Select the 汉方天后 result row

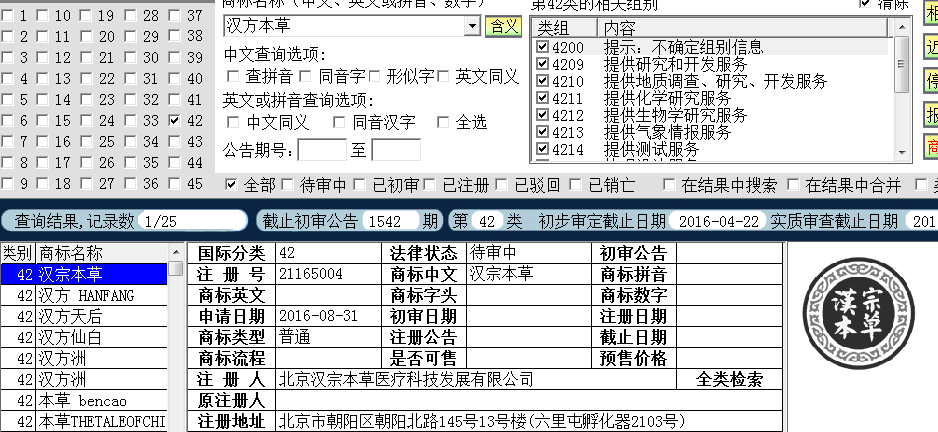84,317
